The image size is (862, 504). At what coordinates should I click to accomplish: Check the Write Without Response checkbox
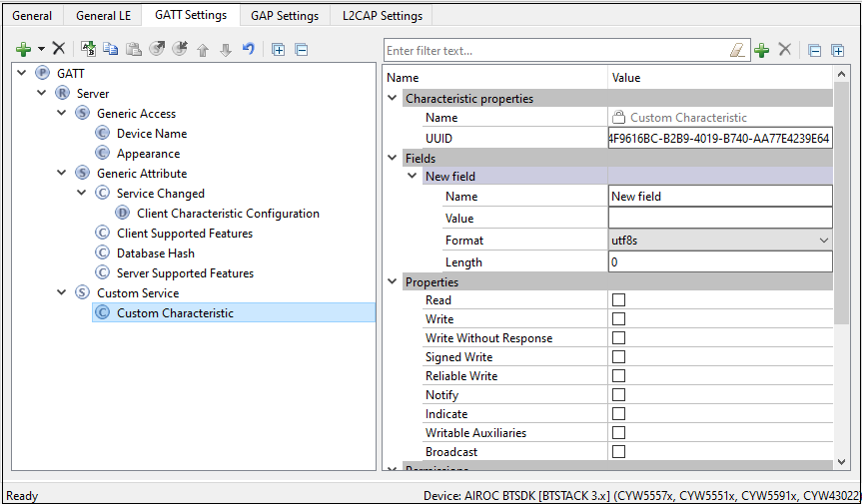[618, 338]
